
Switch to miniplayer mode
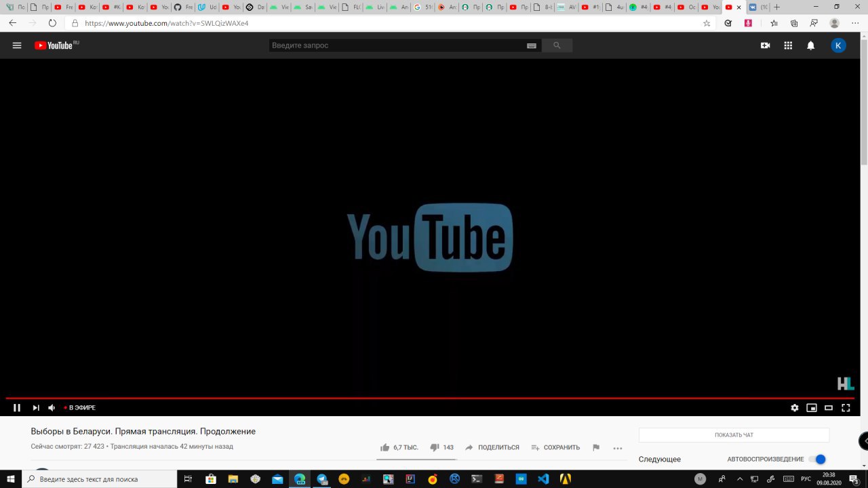point(812,407)
